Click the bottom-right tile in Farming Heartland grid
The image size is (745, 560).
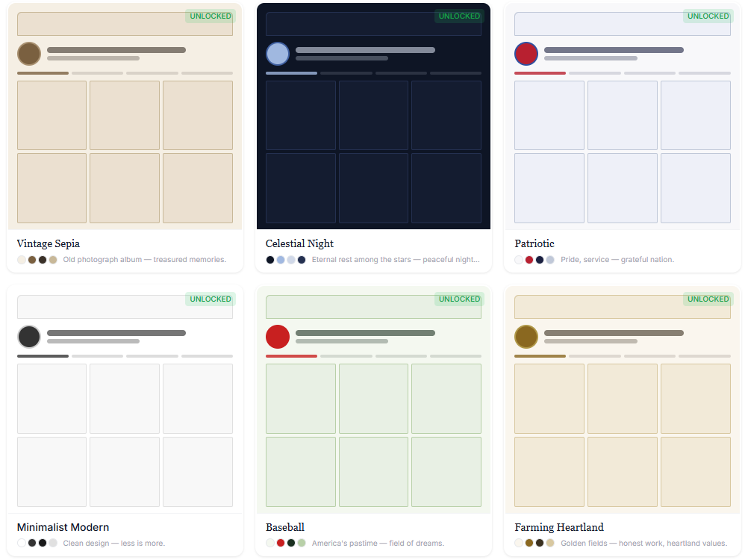click(x=695, y=471)
